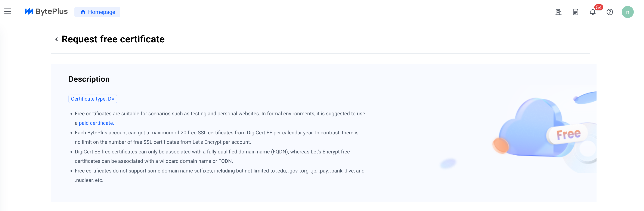Viewport: 644px width, 211px height.
Task: Click the Certificate type: DV tag
Action: tap(93, 99)
